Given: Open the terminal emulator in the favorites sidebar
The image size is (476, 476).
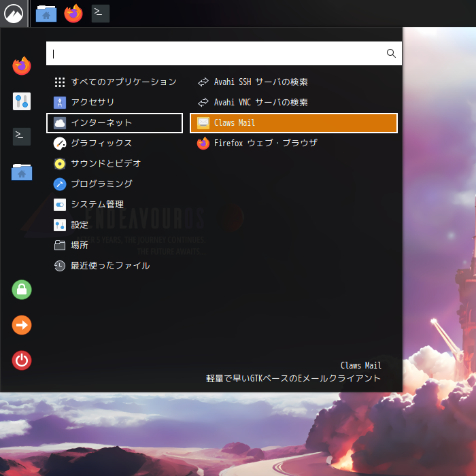Looking at the screenshot, I should [x=22, y=137].
